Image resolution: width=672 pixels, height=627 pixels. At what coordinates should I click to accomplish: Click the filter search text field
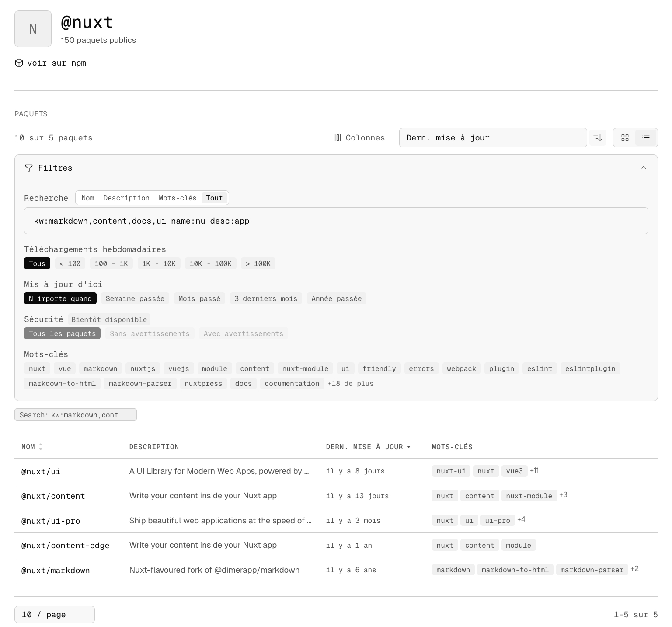[x=336, y=221]
